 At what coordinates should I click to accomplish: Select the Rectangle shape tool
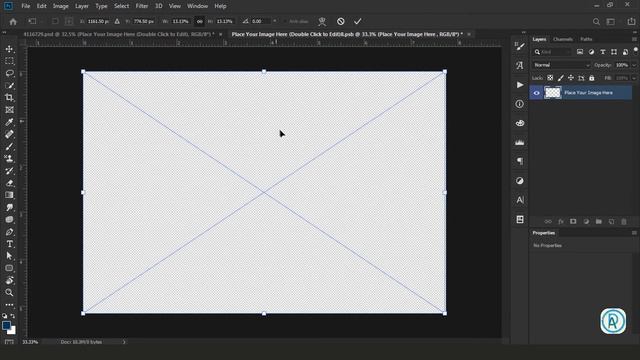click(9, 268)
